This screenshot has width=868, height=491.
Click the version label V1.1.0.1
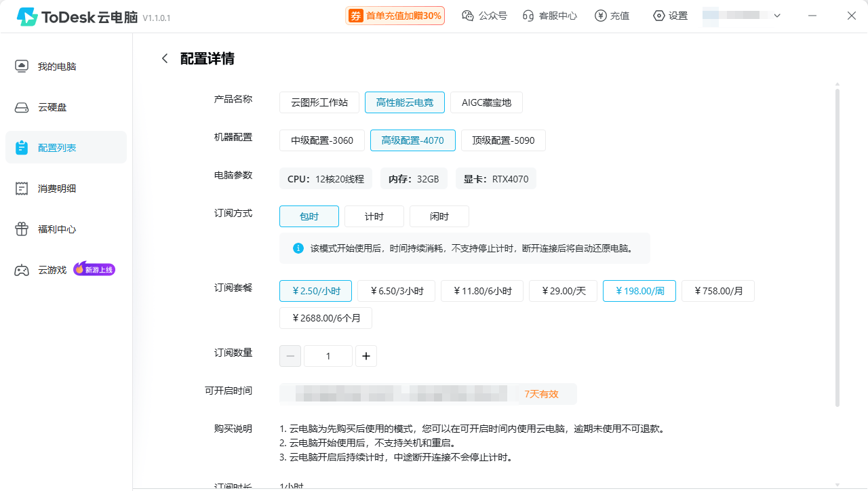(157, 18)
